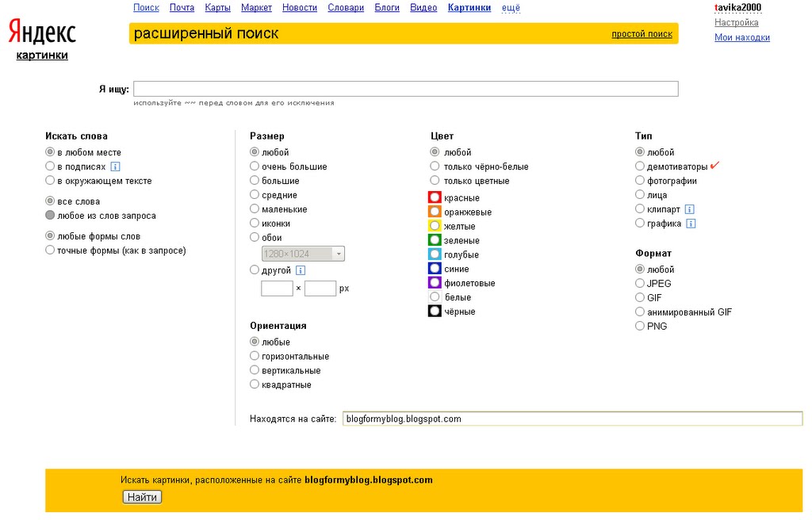The image size is (812, 520).
Task: Choose 'анимированный GIF' format
Action: tap(640, 312)
